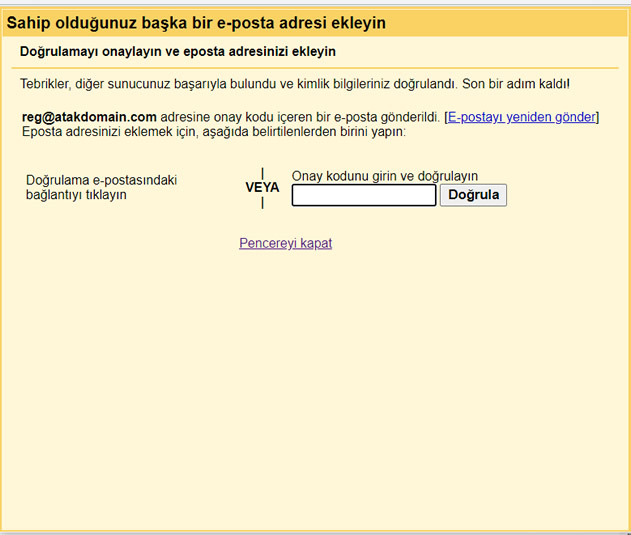The width and height of the screenshot is (631, 535).
Task: Open the E-postayı yeniden gönder link
Action: coord(522,117)
